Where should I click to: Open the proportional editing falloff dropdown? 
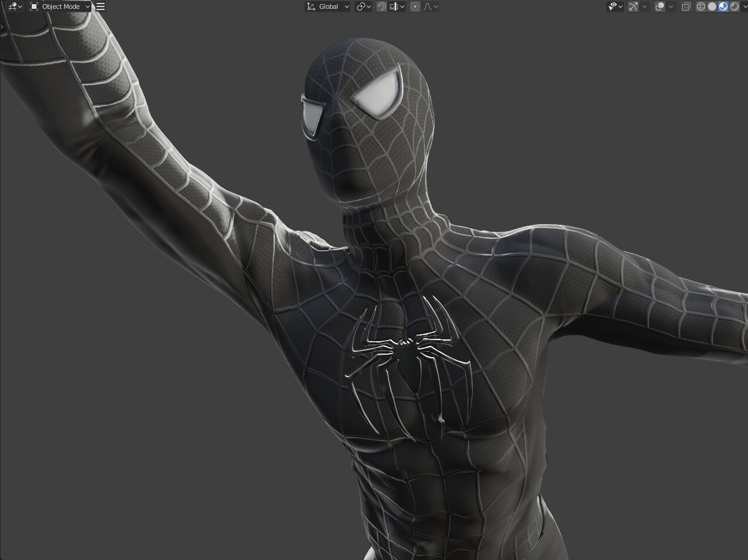(430, 6)
